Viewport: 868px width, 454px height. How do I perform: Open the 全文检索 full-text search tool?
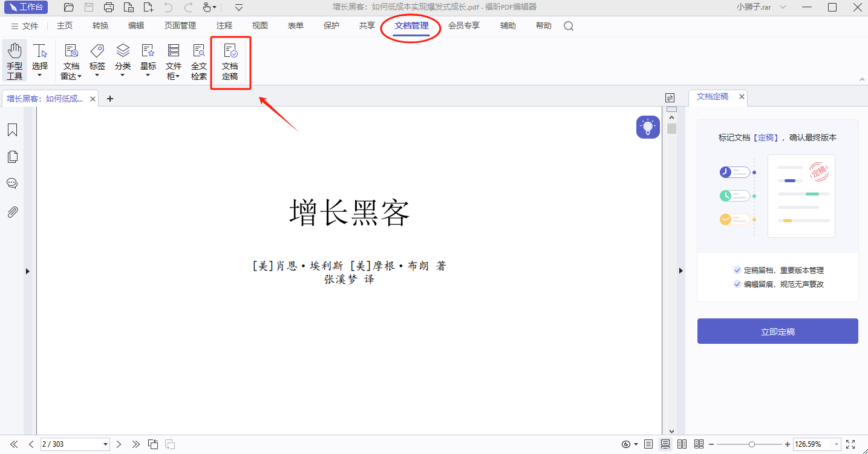pyautogui.click(x=199, y=62)
